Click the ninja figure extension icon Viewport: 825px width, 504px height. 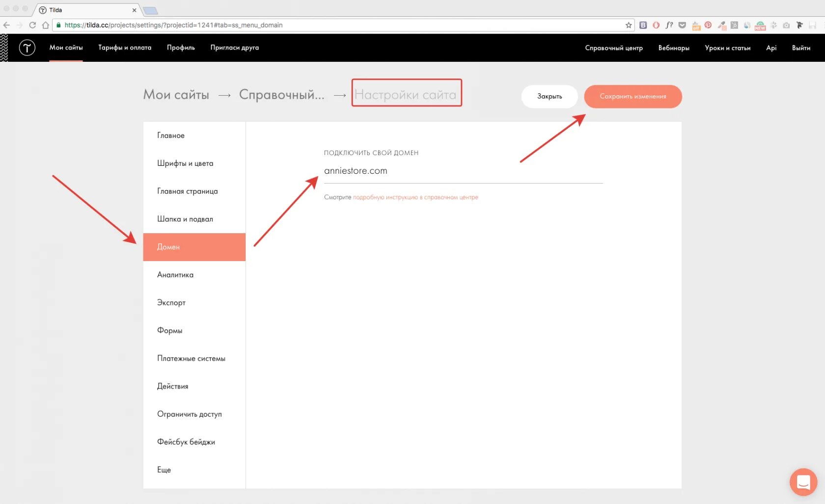[799, 25]
